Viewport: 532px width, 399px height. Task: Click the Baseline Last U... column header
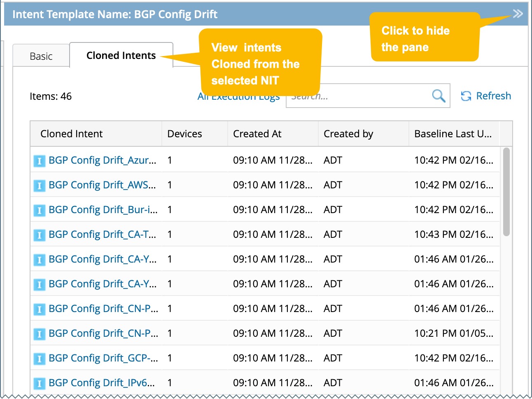[x=453, y=134]
